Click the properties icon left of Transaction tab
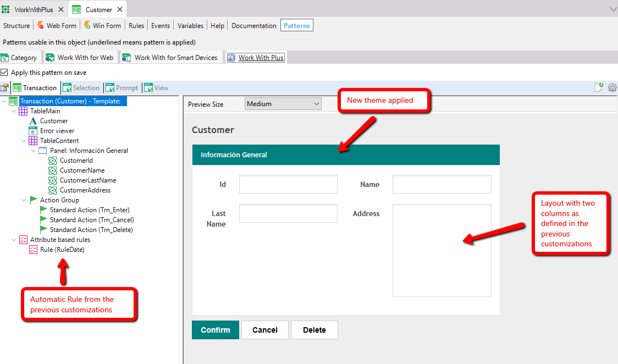Screen dimensions: 618x364 click(4, 88)
